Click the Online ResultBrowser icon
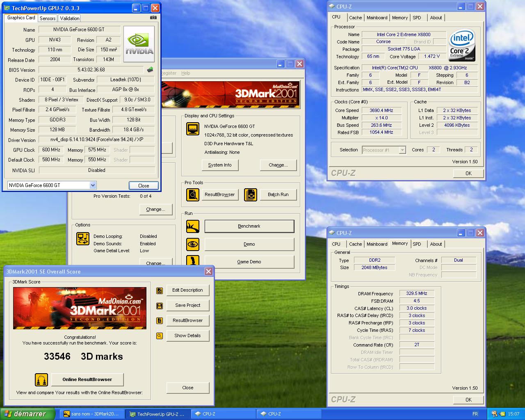This screenshot has height=420, width=525. (x=41, y=380)
